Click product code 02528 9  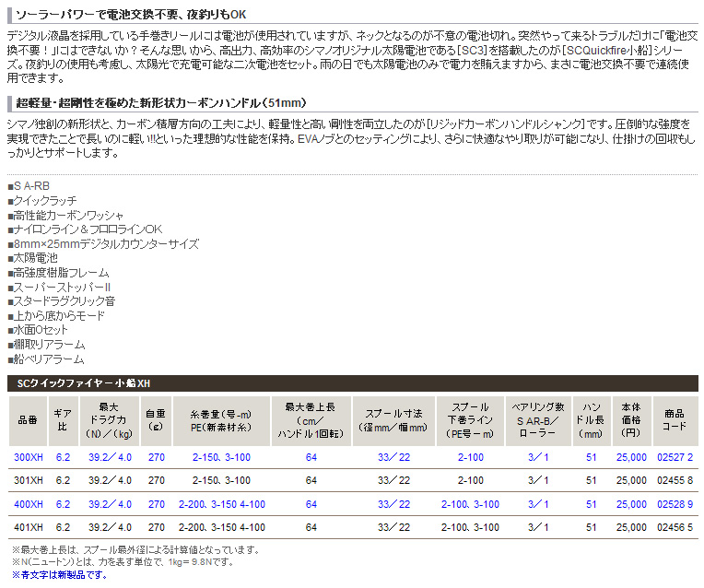pyautogui.click(x=675, y=504)
